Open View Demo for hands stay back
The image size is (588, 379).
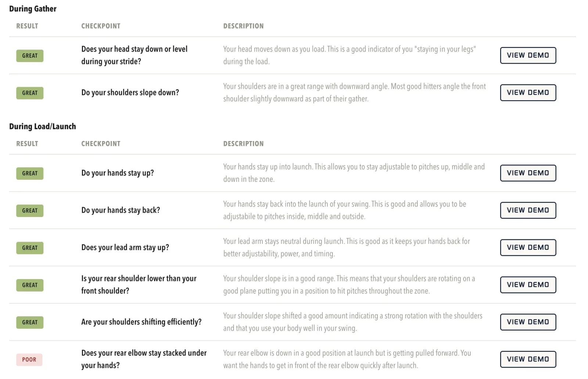tap(528, 210)
